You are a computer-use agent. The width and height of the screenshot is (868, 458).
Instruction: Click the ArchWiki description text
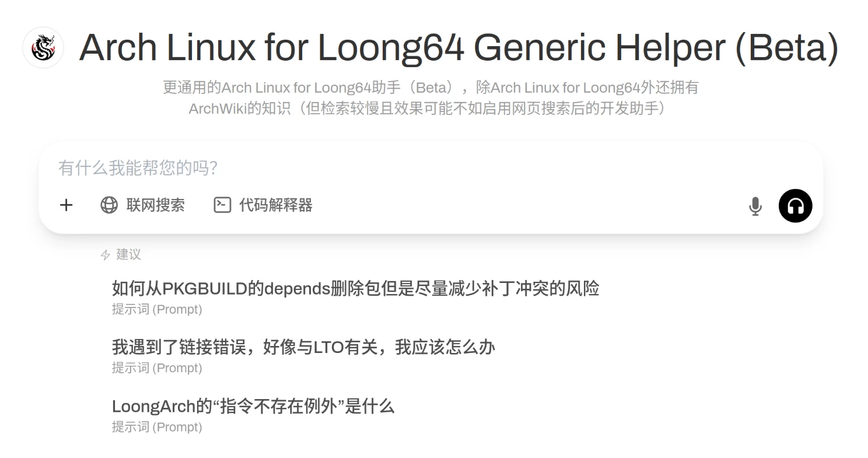click(427, 109)
